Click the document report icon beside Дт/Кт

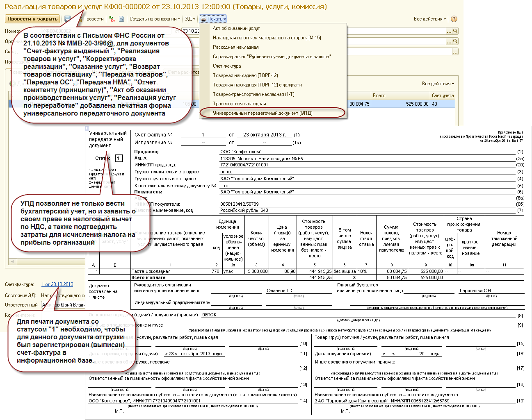click(121, 19)
